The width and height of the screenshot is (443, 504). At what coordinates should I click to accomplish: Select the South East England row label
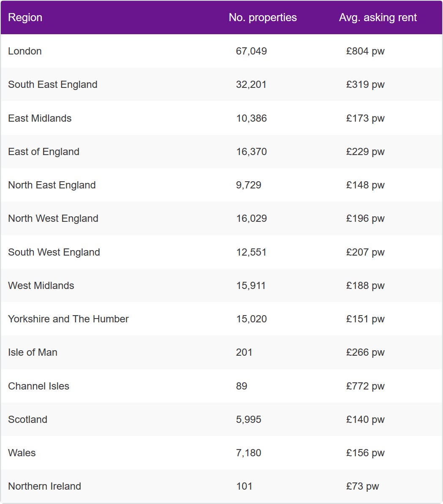[53, 84]
